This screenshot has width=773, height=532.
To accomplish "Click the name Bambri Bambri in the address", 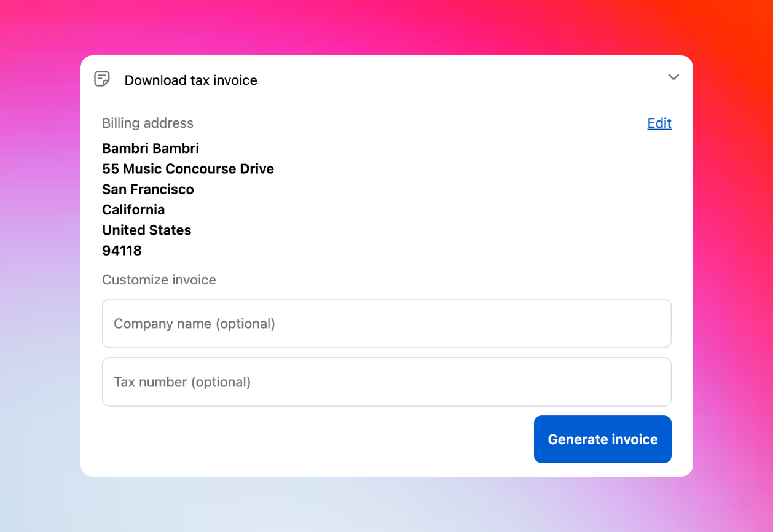I will pos(150,148).
